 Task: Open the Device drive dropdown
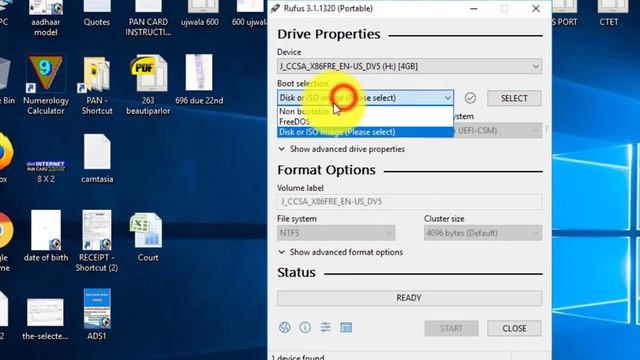pos(409,66)
